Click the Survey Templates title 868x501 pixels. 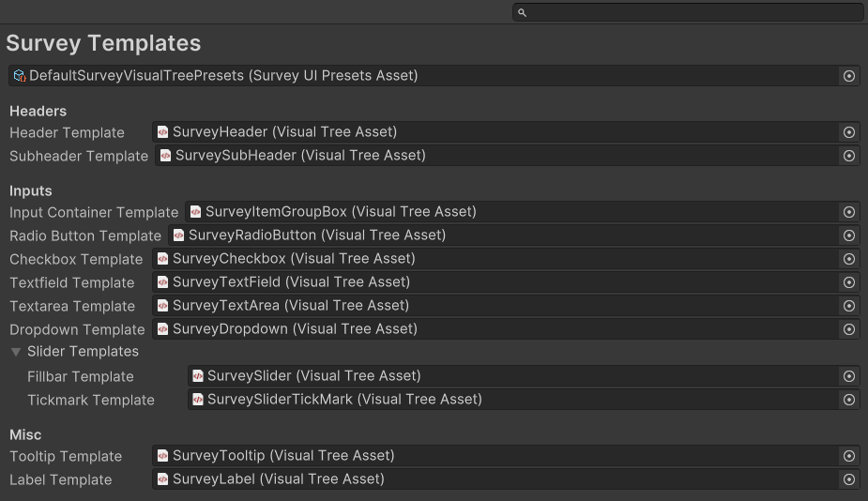click(x=103, y=43)
